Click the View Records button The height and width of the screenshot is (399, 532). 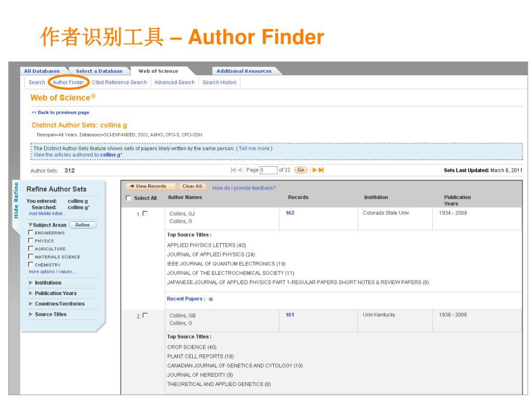151,187
